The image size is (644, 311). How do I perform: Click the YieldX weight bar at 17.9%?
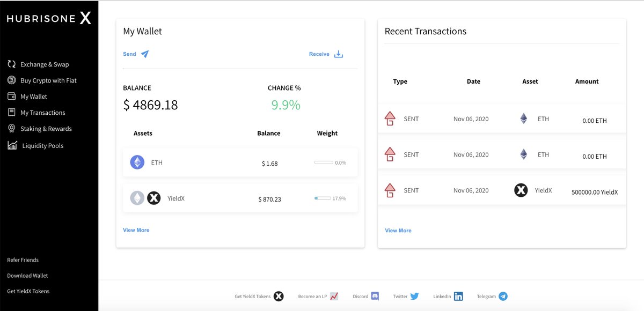point(323,198)
